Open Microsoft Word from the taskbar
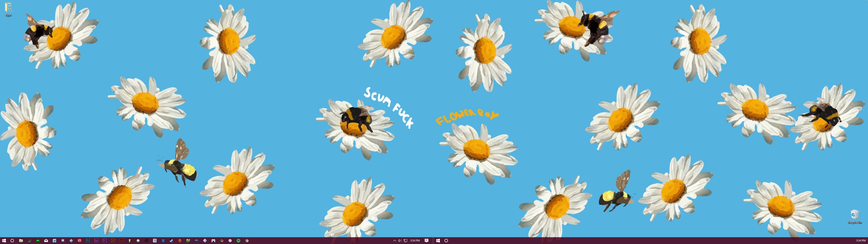 tap(54, 241)
